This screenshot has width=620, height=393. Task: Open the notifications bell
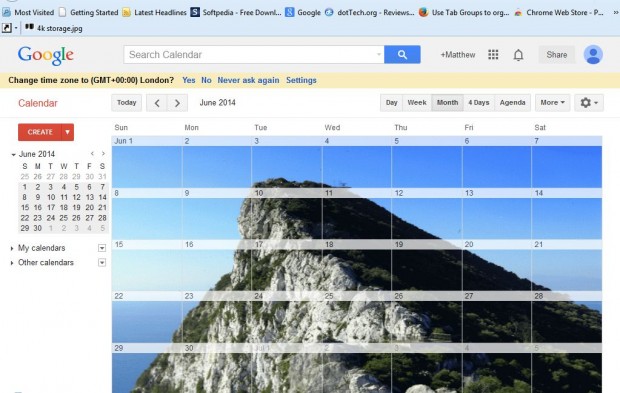(x=518, y=55)
